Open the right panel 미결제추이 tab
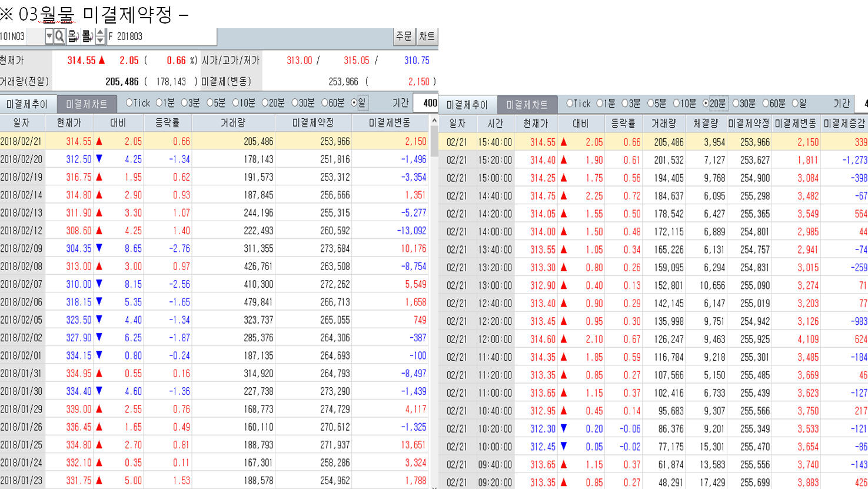 [467, 105]
